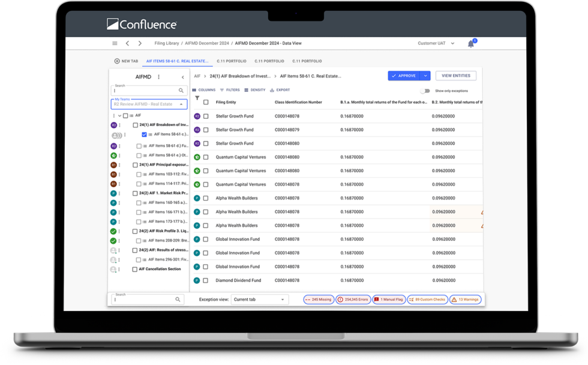Collapse the AIF tree node
Image resolution: width=588 pixels, height=365 pixels.
tap(119, 115)
